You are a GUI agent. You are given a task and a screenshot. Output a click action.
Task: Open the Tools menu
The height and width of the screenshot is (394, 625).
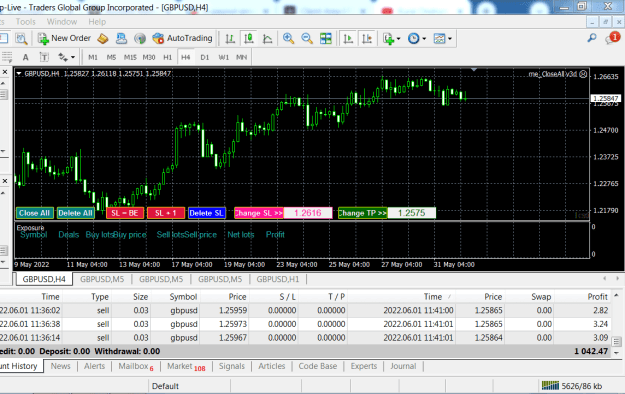pos(26,22)
